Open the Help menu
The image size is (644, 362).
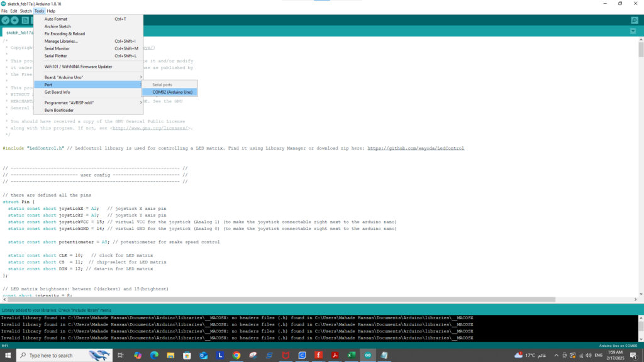click(x=51, y=11)
